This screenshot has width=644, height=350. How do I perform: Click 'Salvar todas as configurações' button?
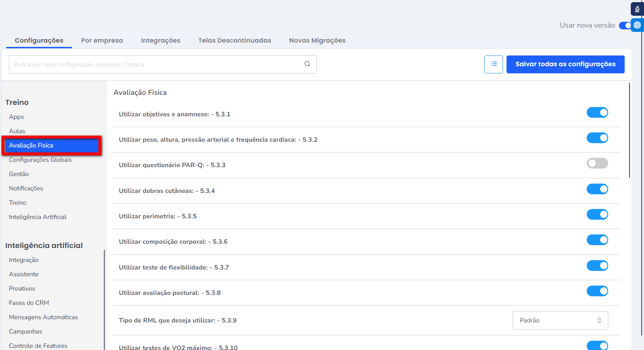(x=565, y=64)
